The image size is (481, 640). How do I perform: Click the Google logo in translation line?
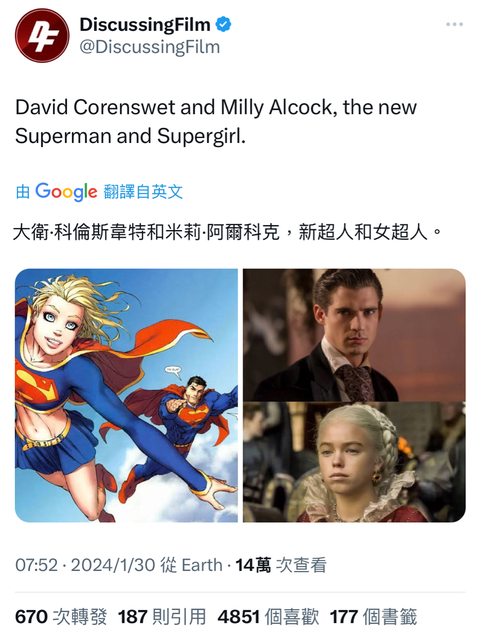[66, 191]
